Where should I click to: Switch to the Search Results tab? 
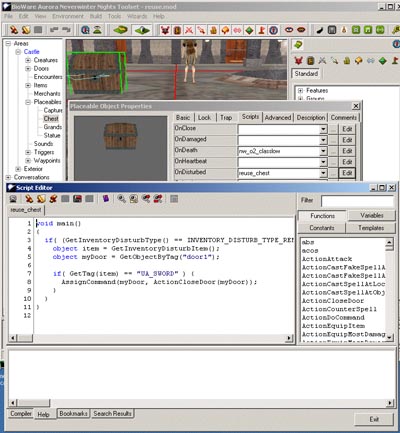[x=112, y=413]
